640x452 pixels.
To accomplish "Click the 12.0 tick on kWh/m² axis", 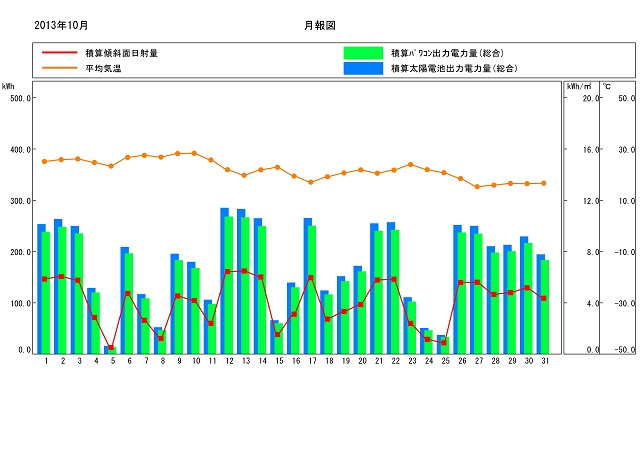I will [x=591, y=200].
